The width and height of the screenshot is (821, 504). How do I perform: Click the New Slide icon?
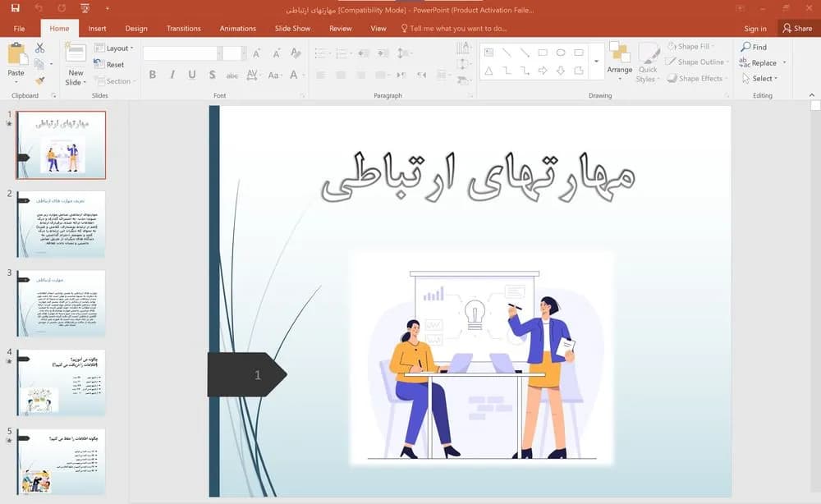[x=76, y=54]
